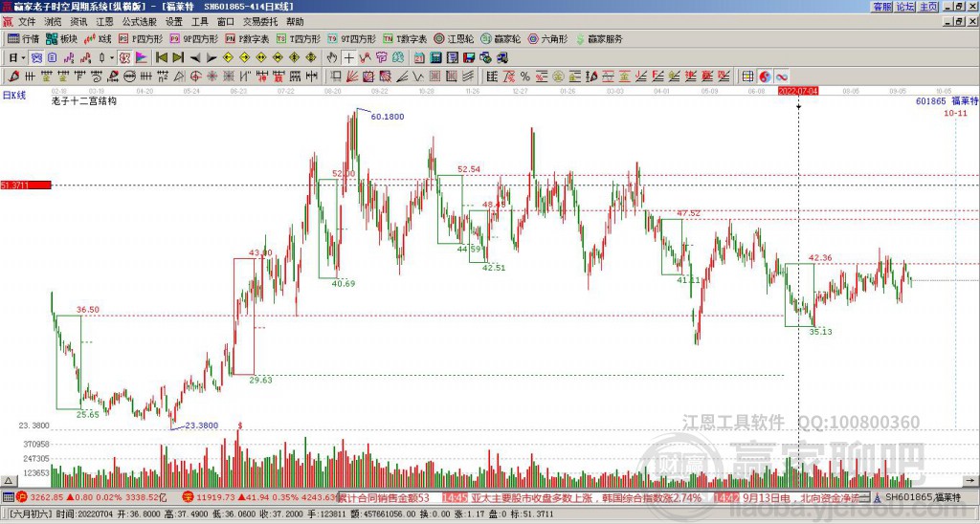Toggle the infinity loop icon

(x=782, y=76)
